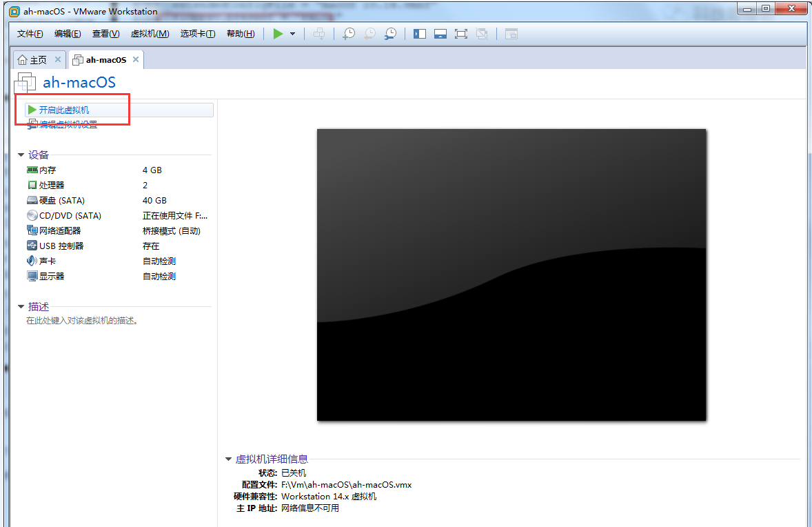Viewport: 812px width, 527px height.
Task: Click the CD/DVD (SATA) device
Action: tap(70, 216)
